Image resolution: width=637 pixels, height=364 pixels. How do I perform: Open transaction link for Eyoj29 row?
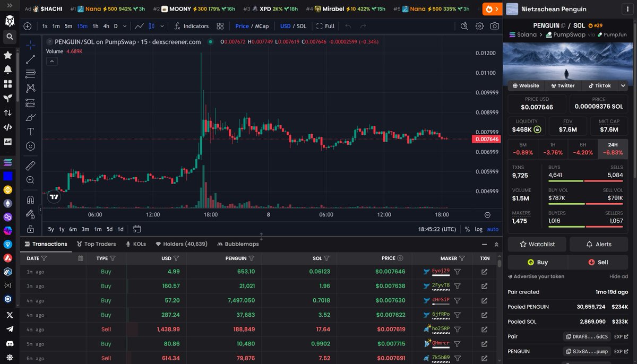pyautogui.click(x=484, y=272)
